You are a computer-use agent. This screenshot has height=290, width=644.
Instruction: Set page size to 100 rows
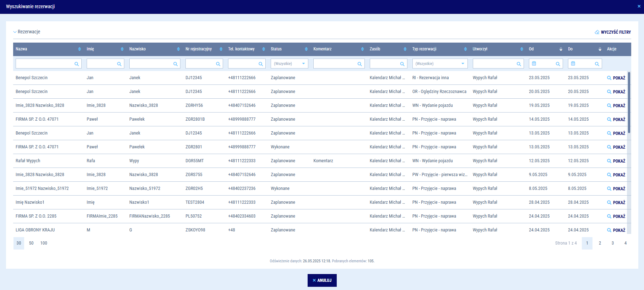click(44, 243)
